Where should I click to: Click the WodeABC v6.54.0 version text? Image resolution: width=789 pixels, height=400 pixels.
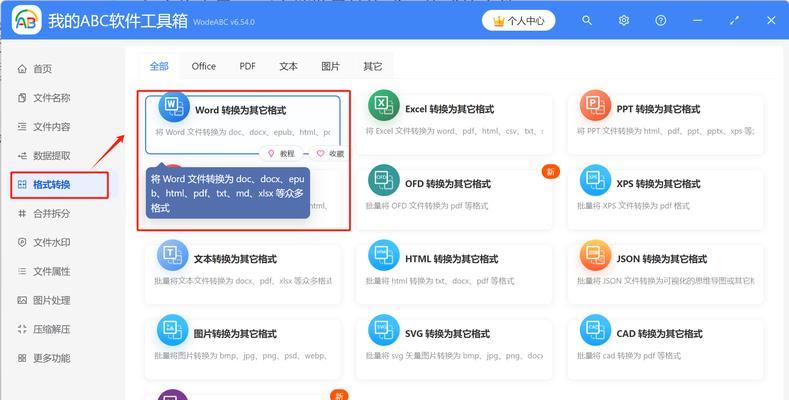[x=224, y=22]
